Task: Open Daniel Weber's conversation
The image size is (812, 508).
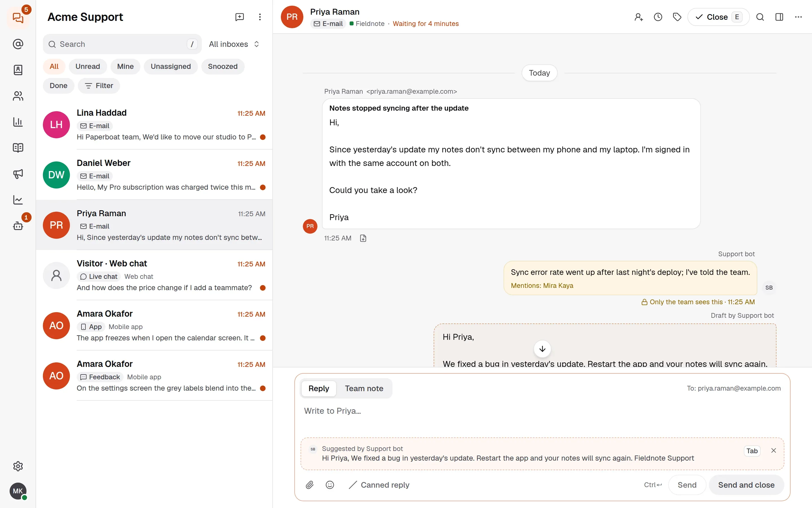Action: pos(154,175)
